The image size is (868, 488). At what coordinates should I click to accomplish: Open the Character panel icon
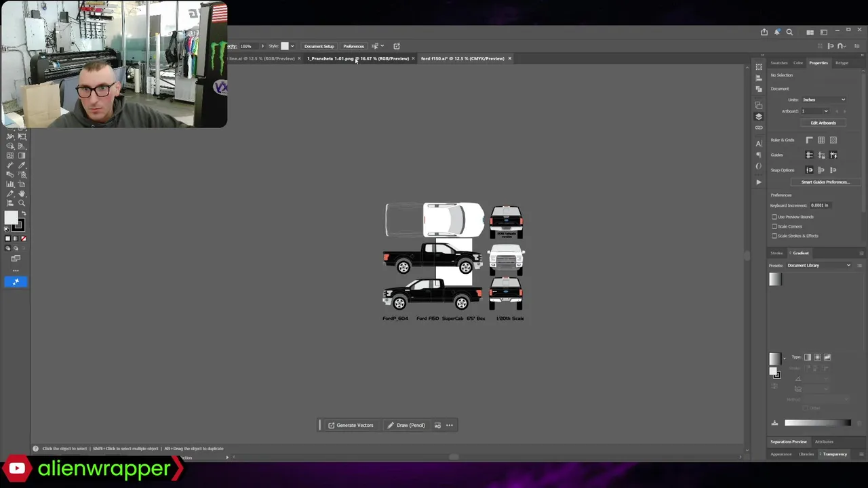click(x=759, y=143)
